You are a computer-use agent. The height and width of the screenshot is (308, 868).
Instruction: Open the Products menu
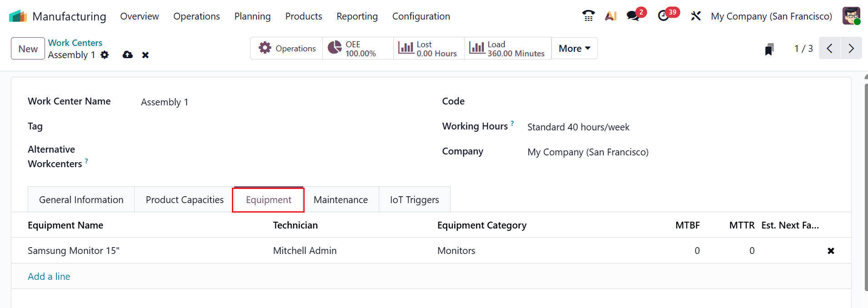304,16
